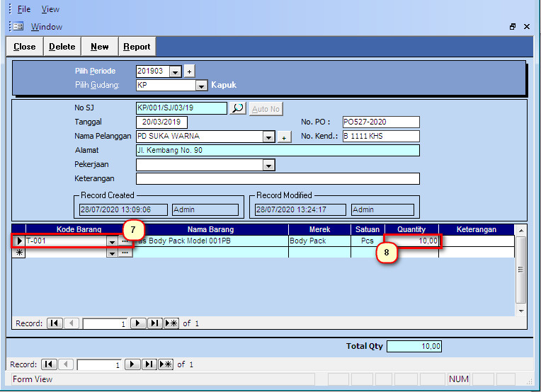This screenshot has height=392, width=541.
Task: Click the New button in the toolbar
Action: pos(100,47)
